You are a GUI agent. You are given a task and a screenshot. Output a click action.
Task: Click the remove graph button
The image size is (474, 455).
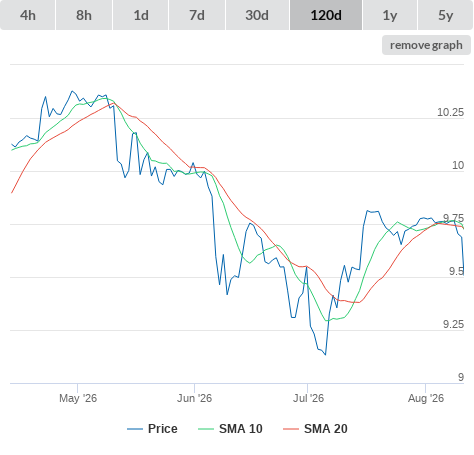point(426,45)
